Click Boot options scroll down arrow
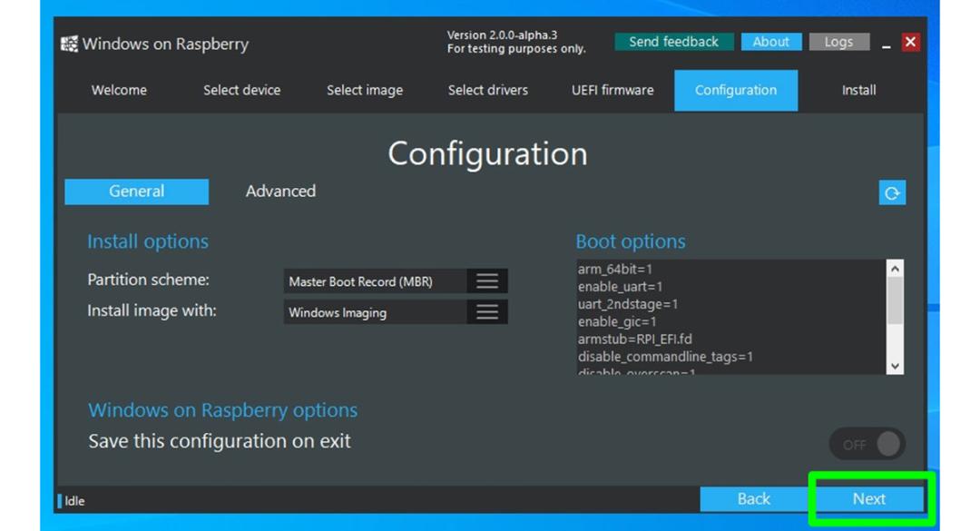This screenshot has height=531, width=980. click(x=895, y=366)
